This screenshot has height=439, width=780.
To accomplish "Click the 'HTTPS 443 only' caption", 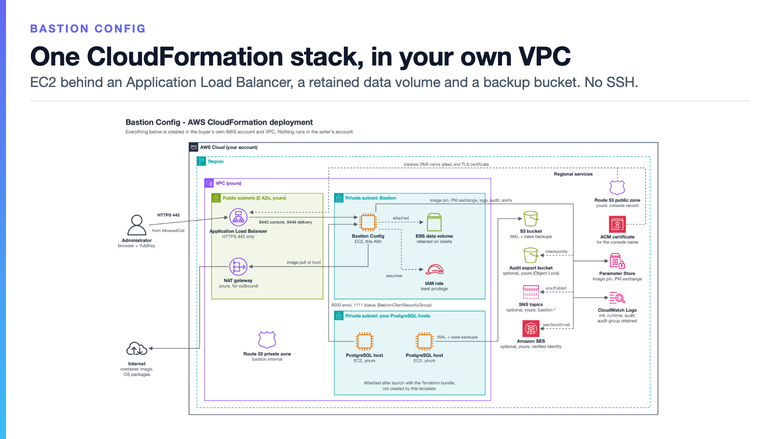I will (x=238, y=237).
